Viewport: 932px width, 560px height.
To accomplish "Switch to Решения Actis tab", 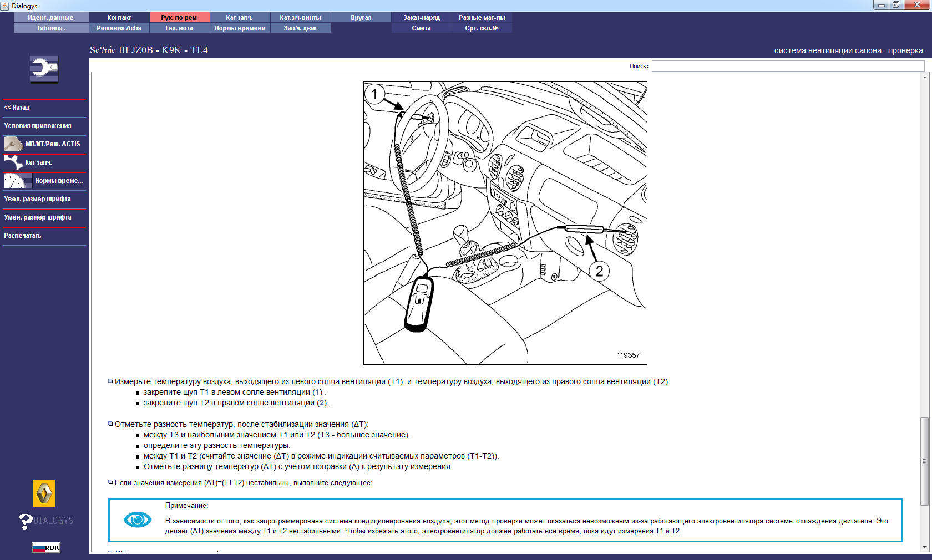I will (x=119, y=28).
